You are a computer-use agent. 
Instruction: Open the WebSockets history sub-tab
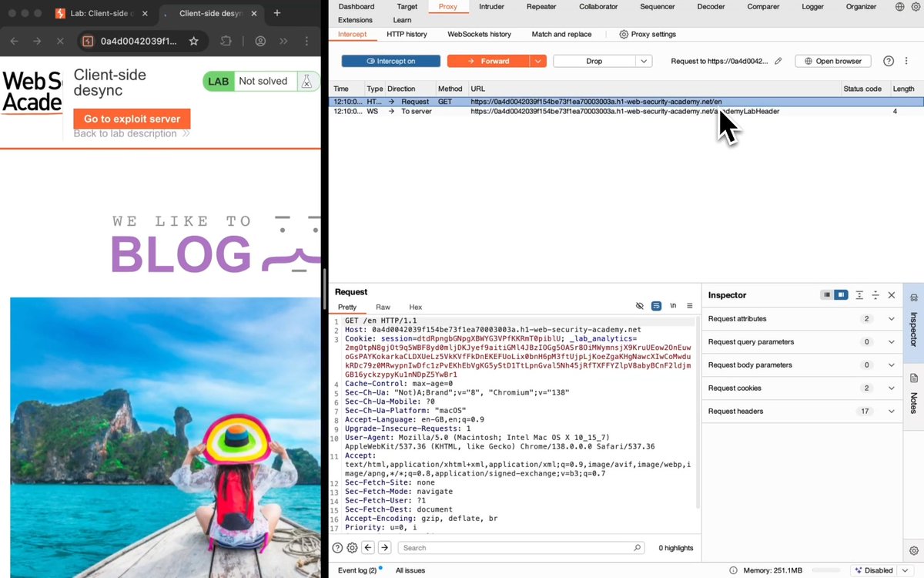pyautogui.click(x=479, y=34)
